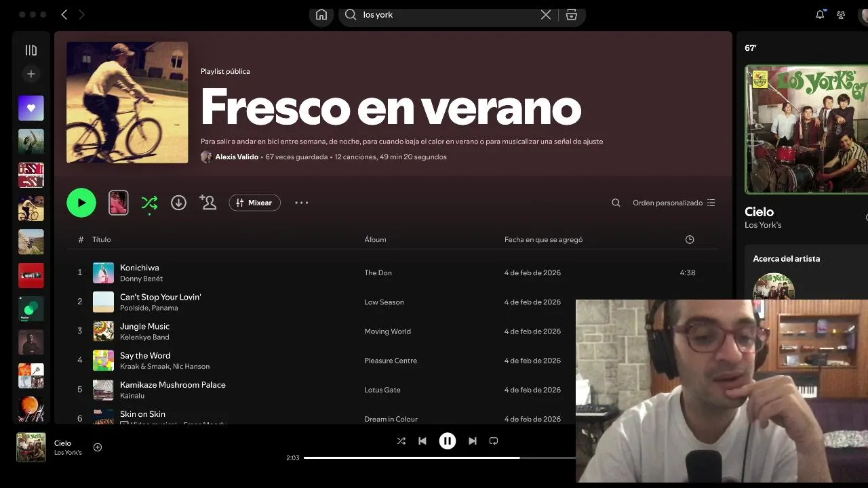Open Los York's under the panel title
868x488 pixels.
(x=763, y=225)
